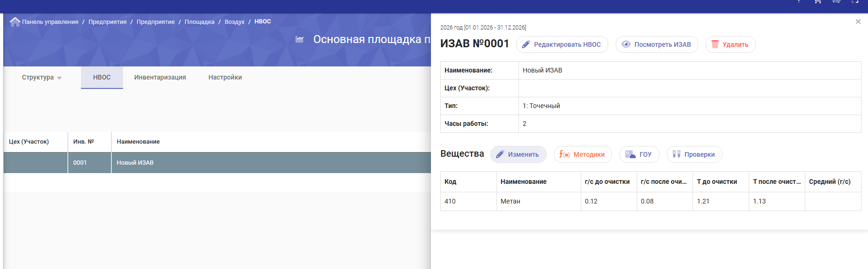Click the home icon in the breadcrumb

click(15, 22)
